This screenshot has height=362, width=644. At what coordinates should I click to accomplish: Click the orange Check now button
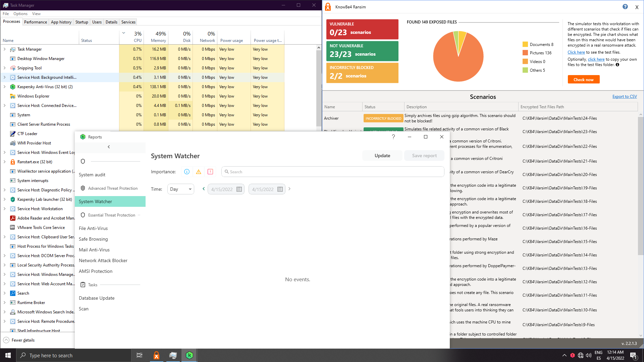[x=584, y=79]
